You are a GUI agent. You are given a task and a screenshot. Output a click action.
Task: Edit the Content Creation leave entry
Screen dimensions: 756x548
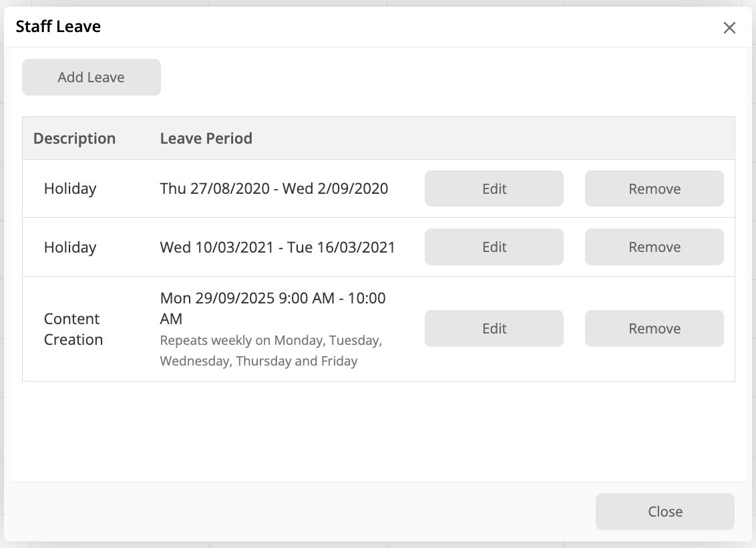pos(494,329)
